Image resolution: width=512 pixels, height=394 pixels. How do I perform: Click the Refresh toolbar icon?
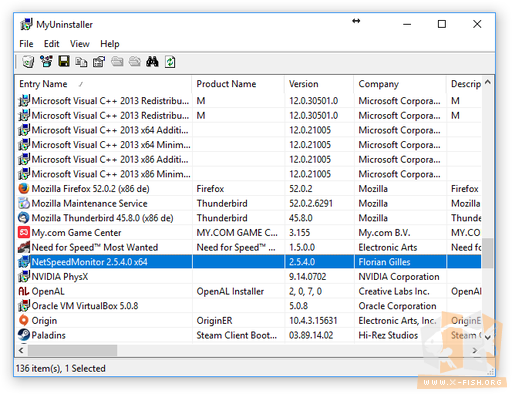170,62
